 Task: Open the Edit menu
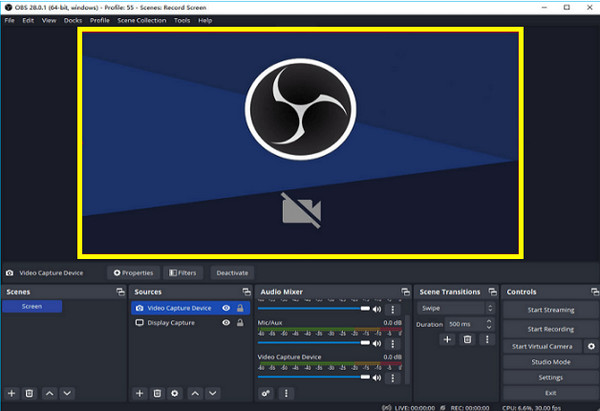click(28, 21)
